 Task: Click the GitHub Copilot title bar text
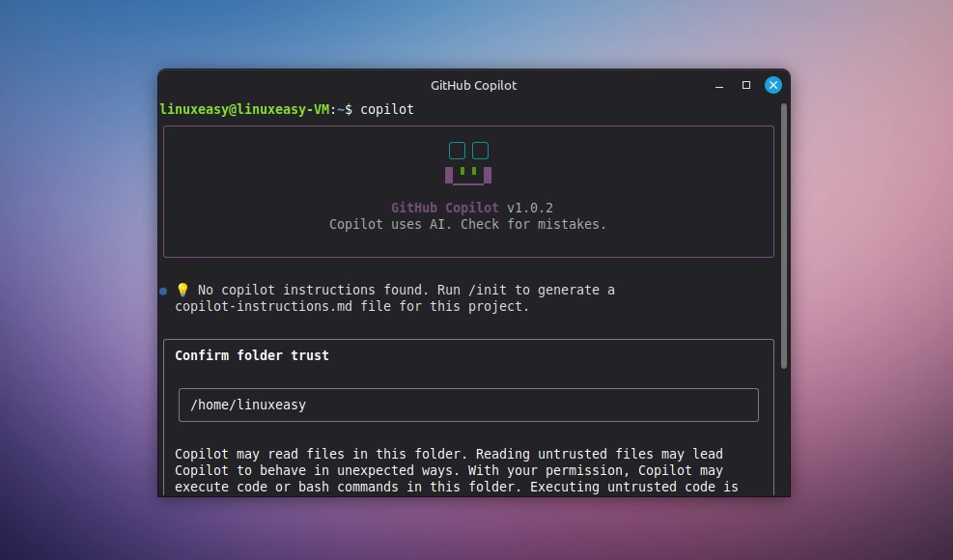coord(473,85)
